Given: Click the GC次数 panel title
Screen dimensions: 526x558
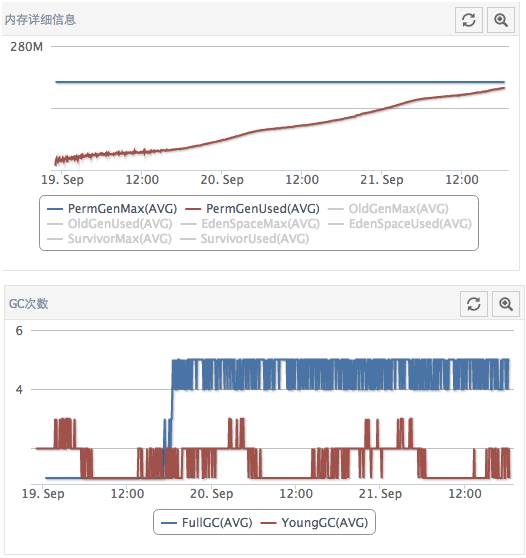Looking at the screenshot, I should click(28, 304).
